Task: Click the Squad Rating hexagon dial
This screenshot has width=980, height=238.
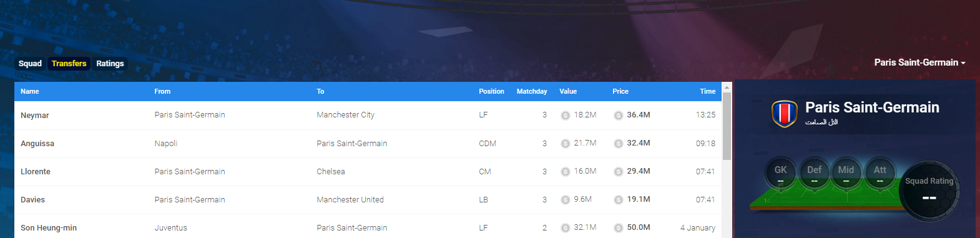Action: click(x=929, y=191)
